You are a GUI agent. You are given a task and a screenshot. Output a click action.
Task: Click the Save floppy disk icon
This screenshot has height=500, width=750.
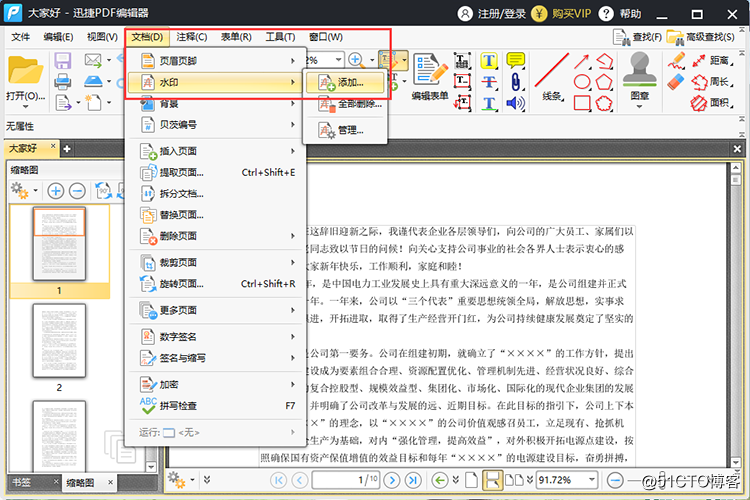[x=63, y=61]
